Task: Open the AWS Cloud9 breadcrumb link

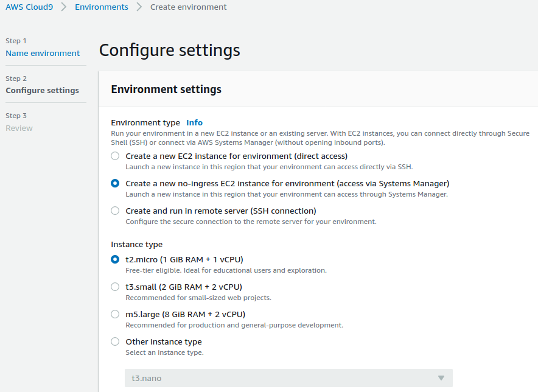Action: click(29, 7)
